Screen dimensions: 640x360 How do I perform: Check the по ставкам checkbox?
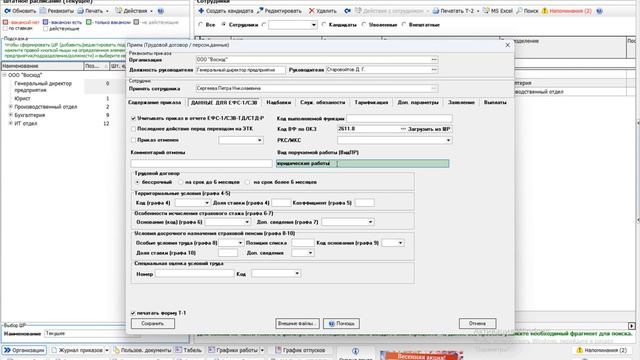pyautogui.click(x=5, y=29)
